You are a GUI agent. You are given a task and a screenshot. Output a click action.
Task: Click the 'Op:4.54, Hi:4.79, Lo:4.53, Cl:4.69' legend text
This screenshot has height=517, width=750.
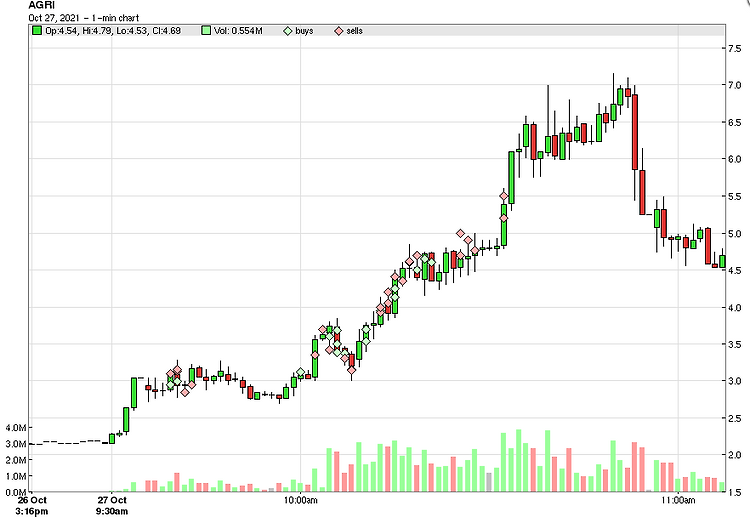[x=113, y=31]
